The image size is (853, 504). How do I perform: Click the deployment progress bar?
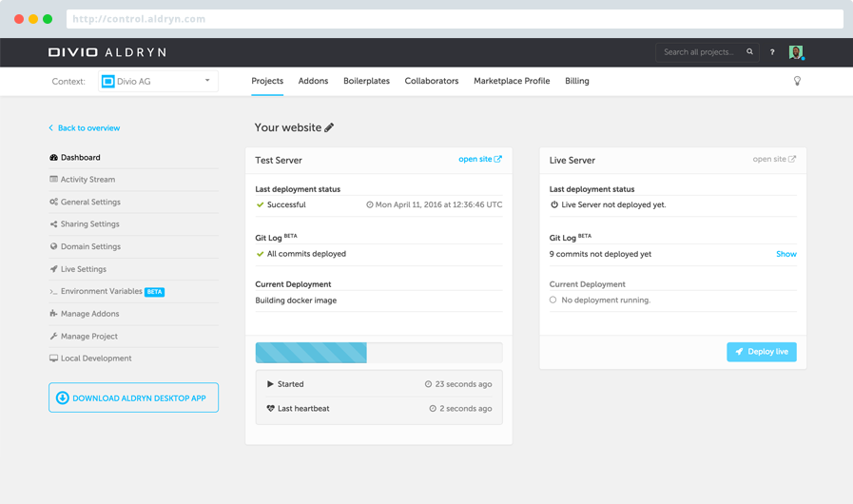(379, 353)
